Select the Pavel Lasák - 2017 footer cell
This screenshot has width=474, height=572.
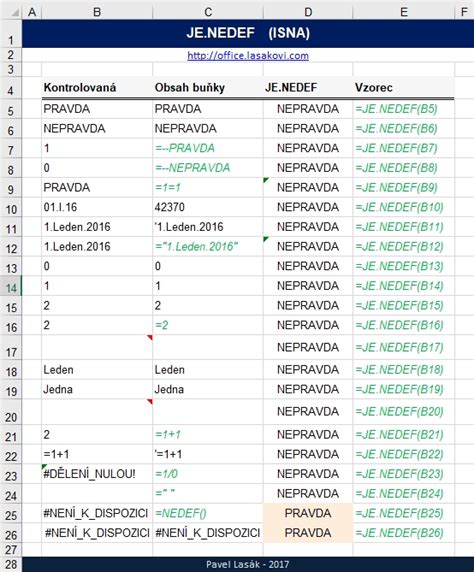pyautogui.click(x=248, y=564)
